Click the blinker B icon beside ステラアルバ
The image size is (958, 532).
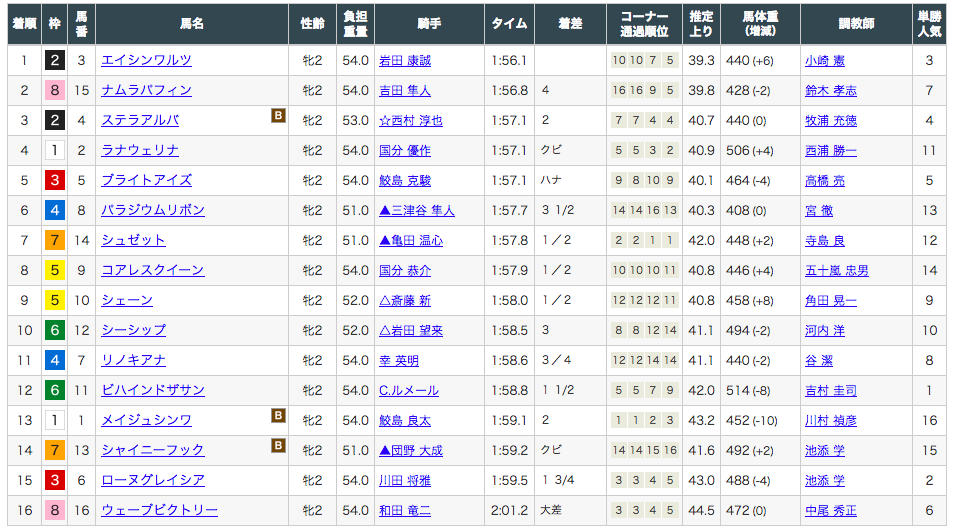278,115
